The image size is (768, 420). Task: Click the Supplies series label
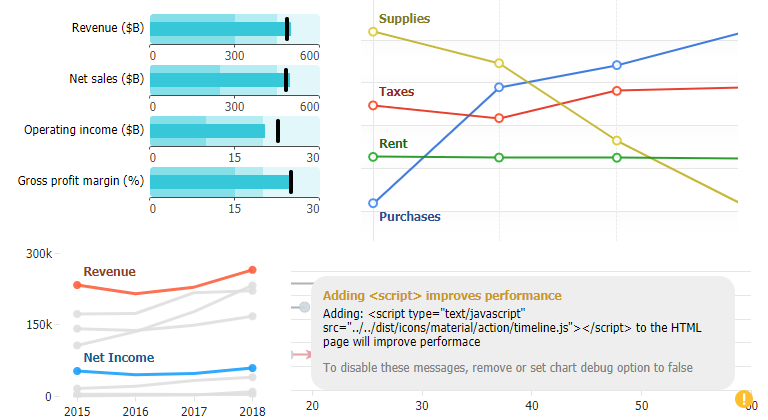(x=405, y=18)
